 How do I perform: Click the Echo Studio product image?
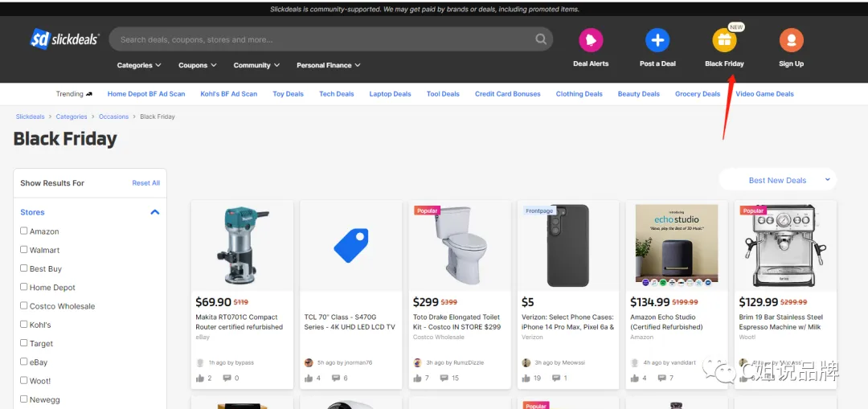(677, 245)
